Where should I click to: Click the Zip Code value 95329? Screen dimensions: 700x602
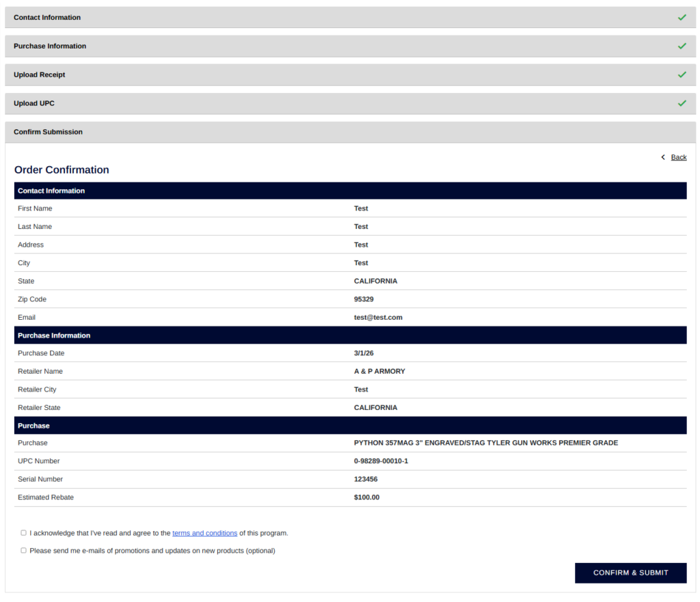[364, 299]
